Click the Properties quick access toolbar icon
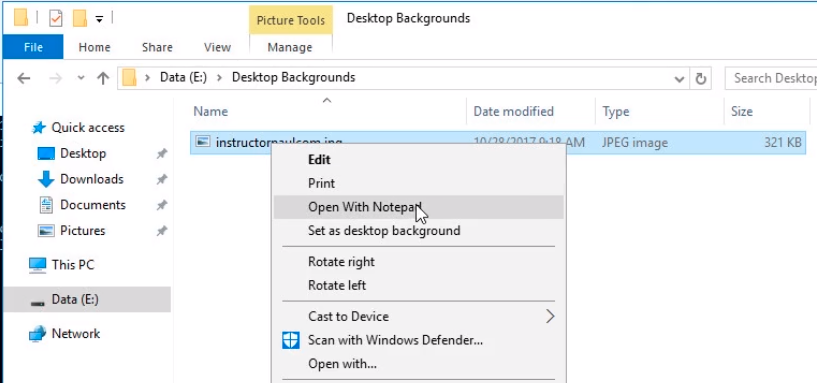This screenshot has width=817, height=383. (x=55, y=18)
